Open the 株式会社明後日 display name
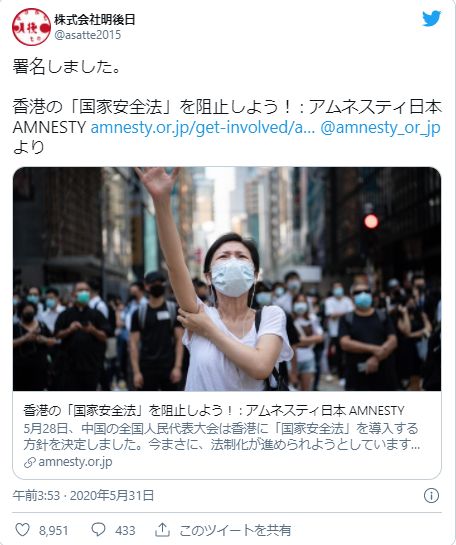 pos(95,19)
